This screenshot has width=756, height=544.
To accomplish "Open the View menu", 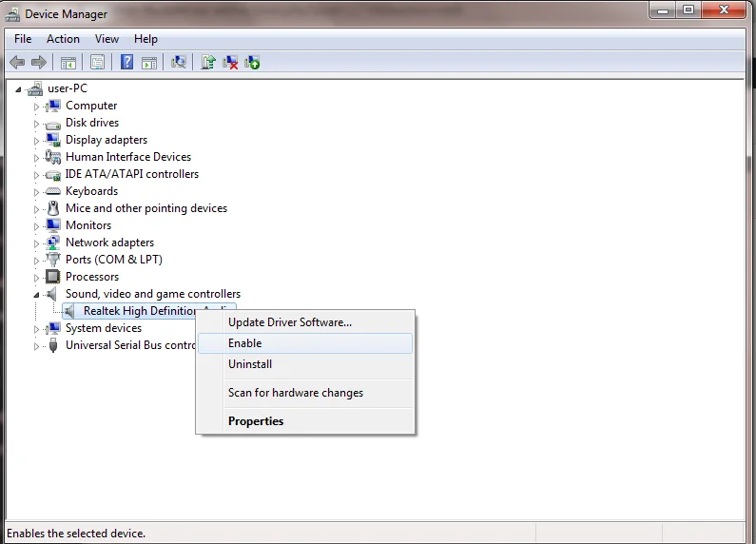I will (x=107, y=39).
